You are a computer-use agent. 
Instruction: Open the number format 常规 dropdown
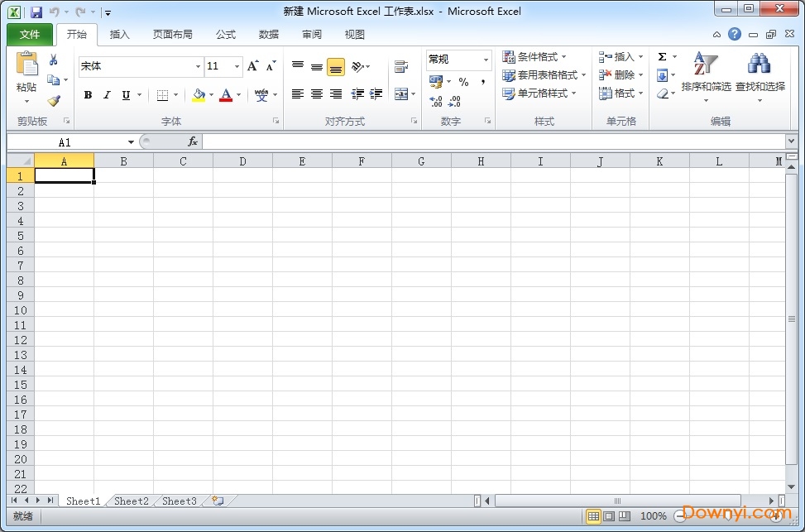485,60
